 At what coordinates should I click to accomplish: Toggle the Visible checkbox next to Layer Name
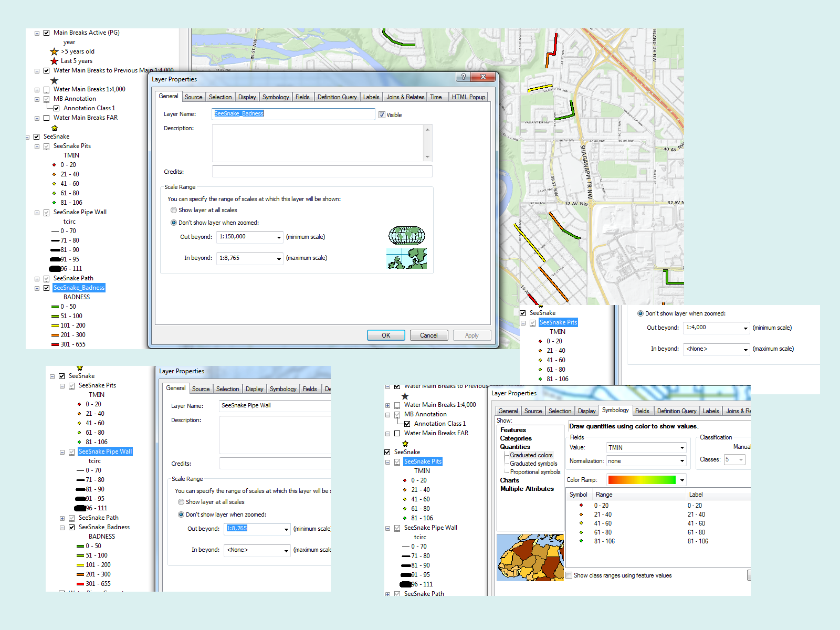point(382,115)
